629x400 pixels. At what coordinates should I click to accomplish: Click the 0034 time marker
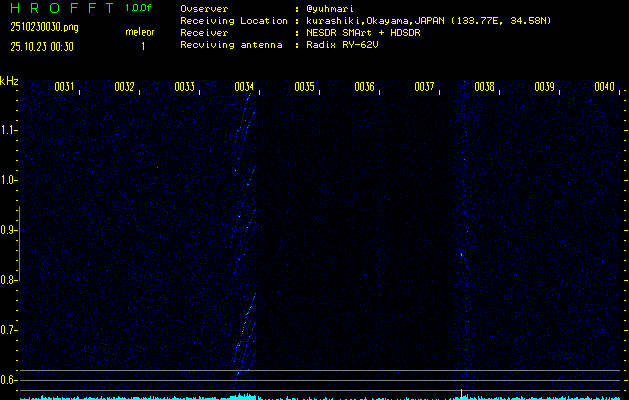pyautogui.click(x=244, y=87)
